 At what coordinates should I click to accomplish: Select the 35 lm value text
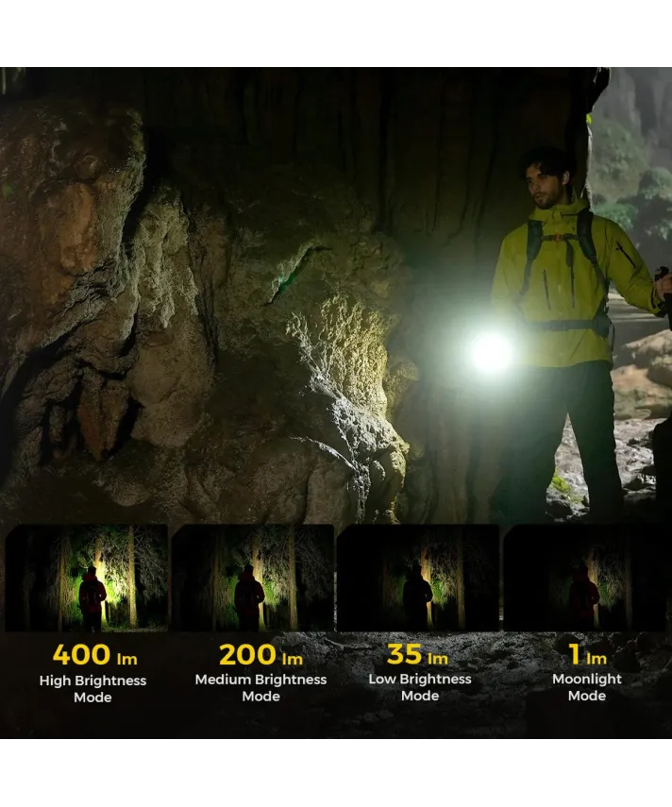[418, 654]
